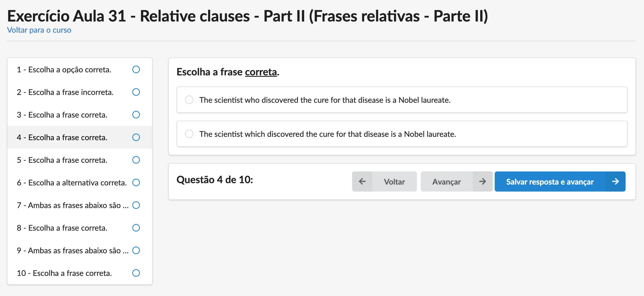Click status circle icon for question 1
Screen dimensions: 644x296
[x=136, y=69]
